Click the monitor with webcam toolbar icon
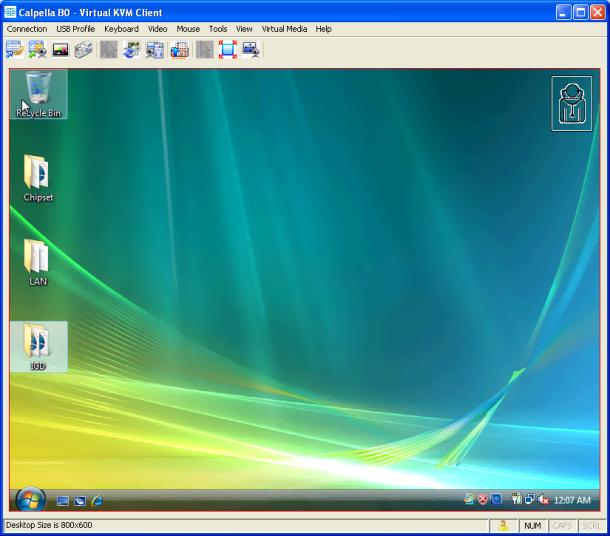 (251, 50)
